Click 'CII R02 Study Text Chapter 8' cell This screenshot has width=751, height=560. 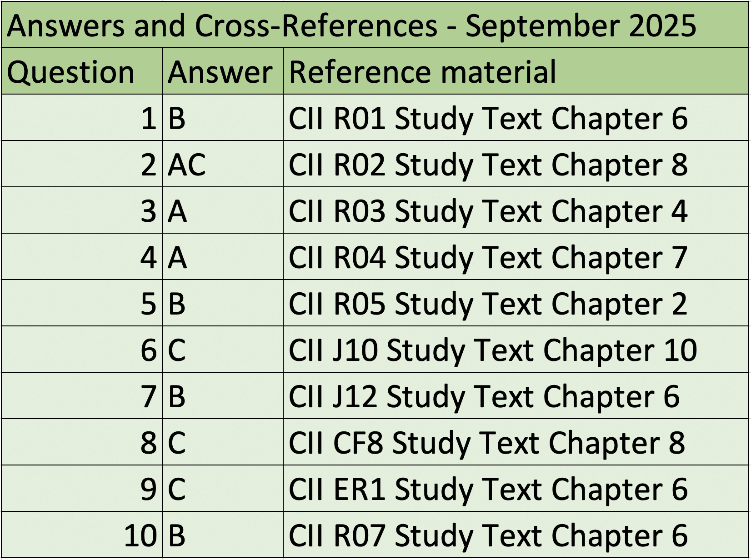tap(515, 165)
